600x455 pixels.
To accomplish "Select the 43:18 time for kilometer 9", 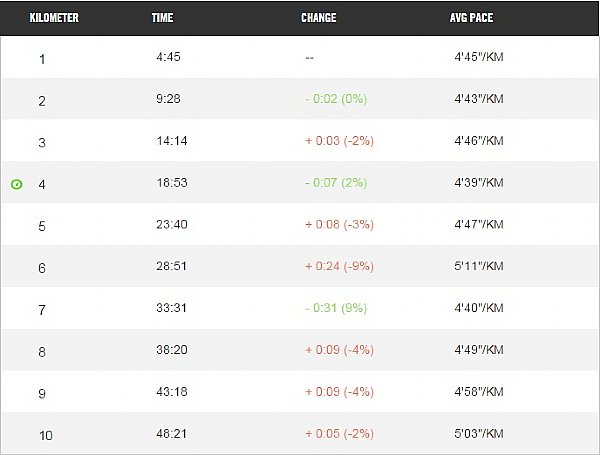I will [172, 391].
